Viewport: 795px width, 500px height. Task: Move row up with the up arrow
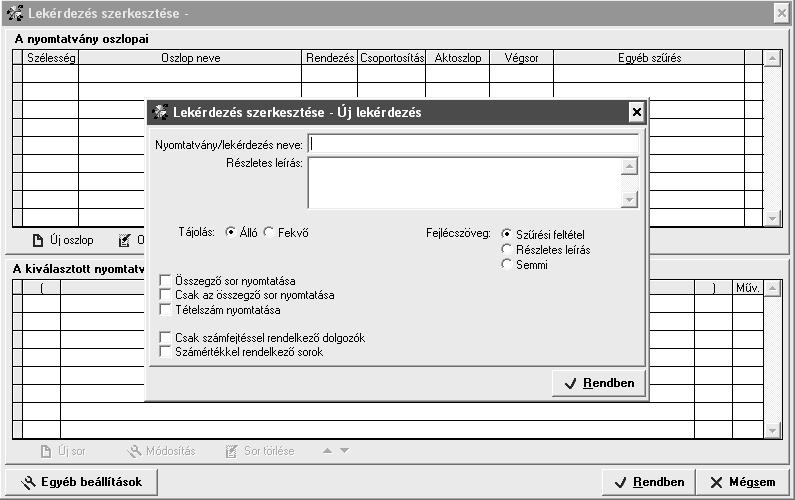(x=328, y=450)
